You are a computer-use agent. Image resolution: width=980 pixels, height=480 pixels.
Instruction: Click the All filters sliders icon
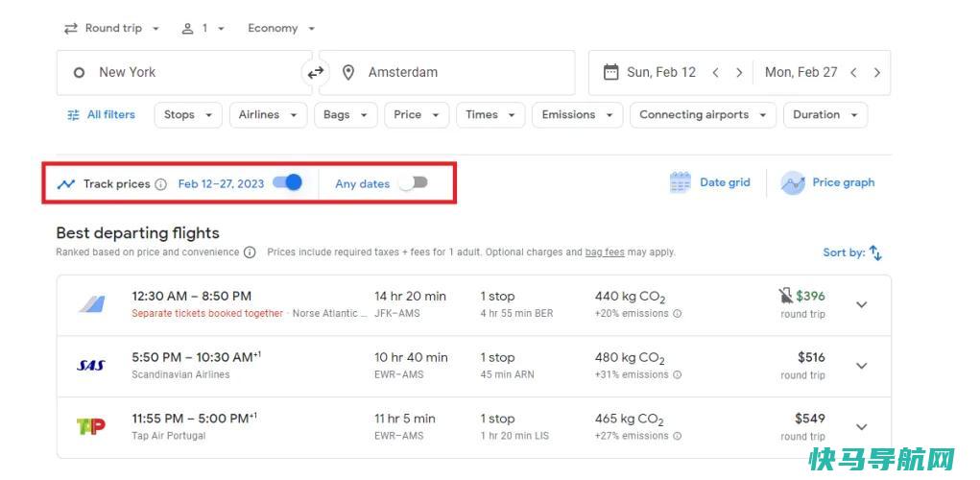click(74, 115)
